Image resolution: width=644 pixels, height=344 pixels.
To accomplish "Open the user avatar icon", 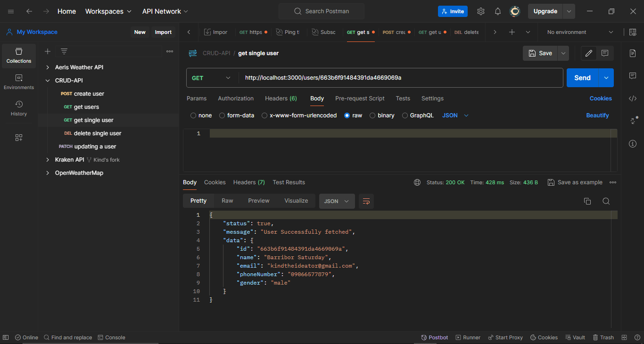I will (515, 11).
